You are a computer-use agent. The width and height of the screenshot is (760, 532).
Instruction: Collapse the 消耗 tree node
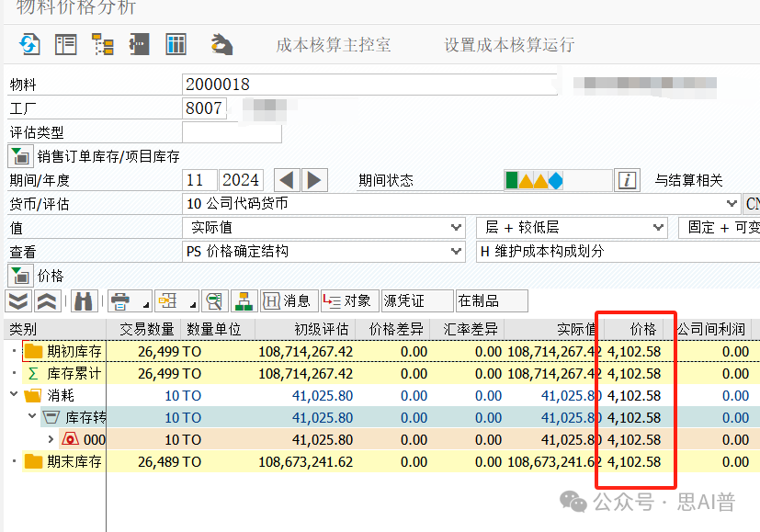click(14, 395)
